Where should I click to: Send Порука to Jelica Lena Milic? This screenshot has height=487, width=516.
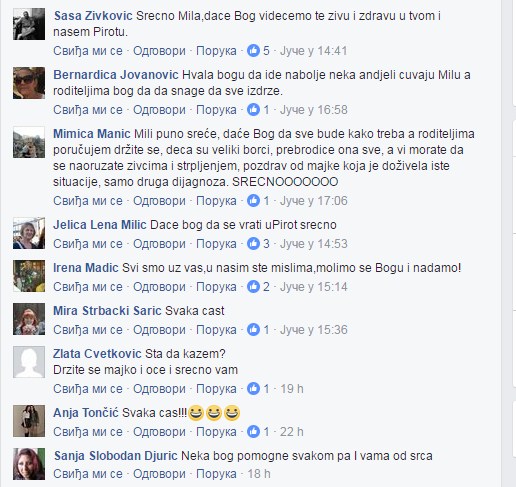(x=216, y=244)
